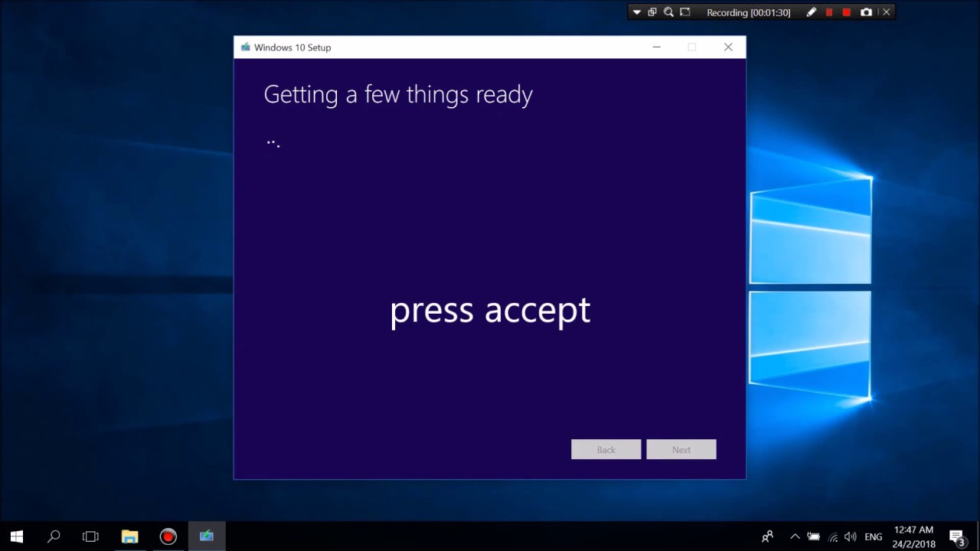Image resolution: width=980 pixels, height=551 pixels.
Task: Click the Windows Setup taskbar icon
Action: point(207,536)
